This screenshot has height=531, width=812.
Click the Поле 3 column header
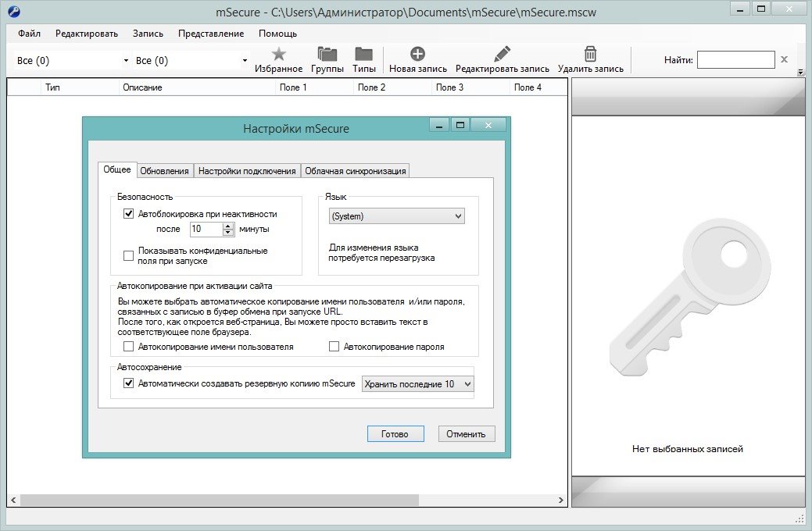point(470,87)
